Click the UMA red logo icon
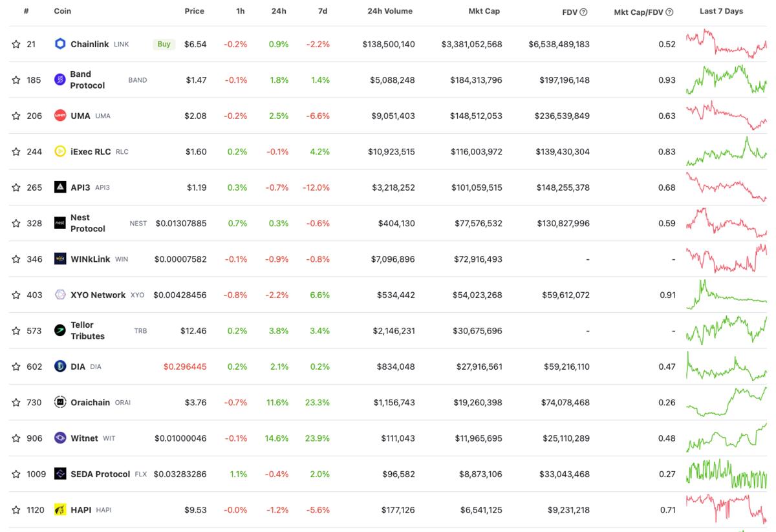Image resolution: width=776 pixels, height=532 pixels. point(60,116)
